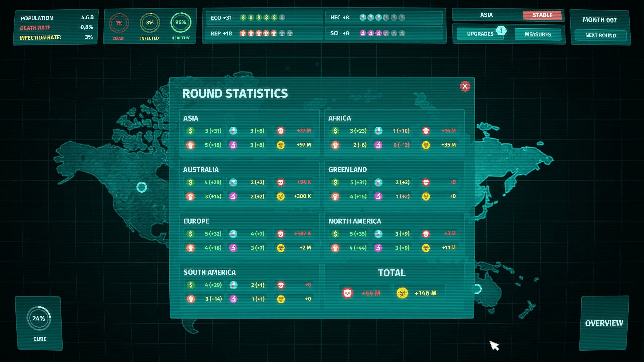Click the Healthy 96% indicator
This screenshot has height=362, width=644.
click(180, 23)
